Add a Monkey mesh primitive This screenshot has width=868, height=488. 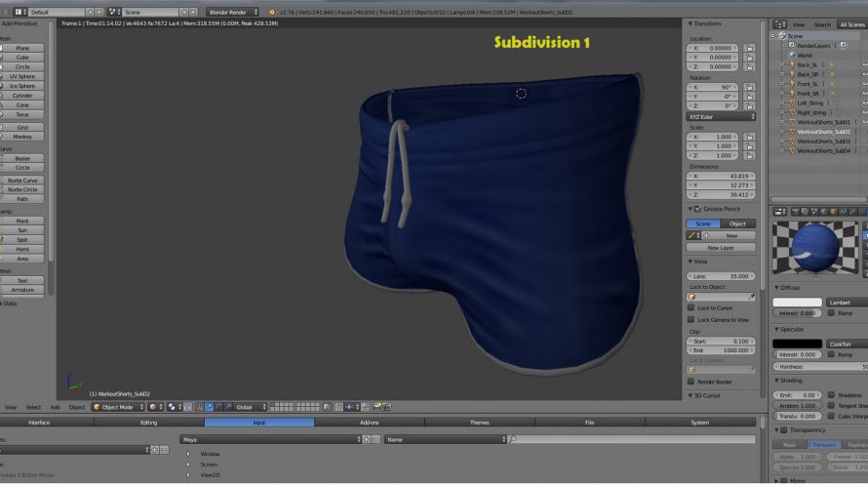(22, 137)
